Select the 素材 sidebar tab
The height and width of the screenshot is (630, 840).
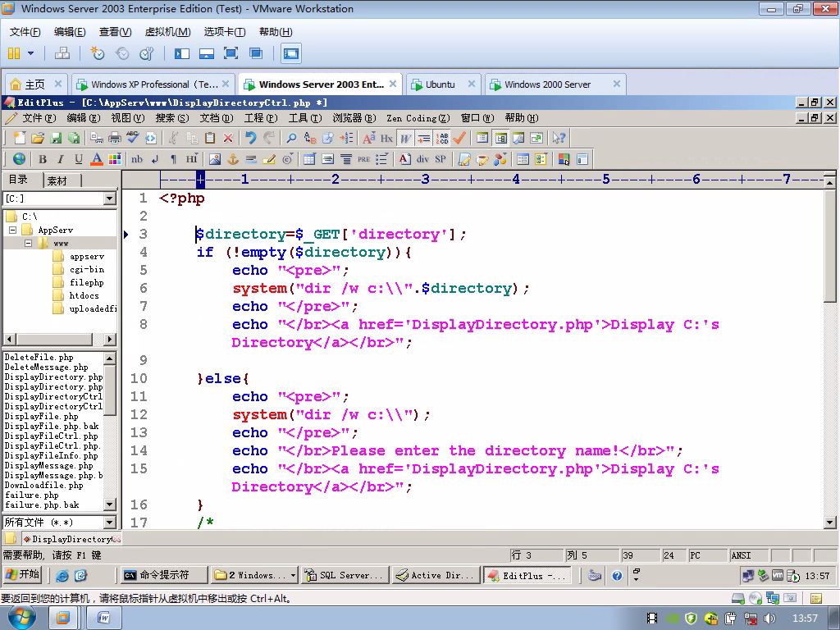pyautogui.click(x=58, y=180)
